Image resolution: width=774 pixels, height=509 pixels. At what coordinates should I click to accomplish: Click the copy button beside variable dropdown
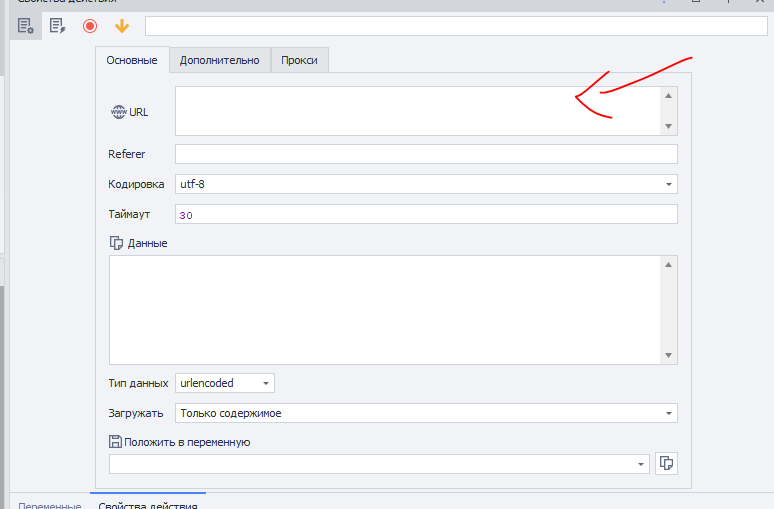[x=666, y=463]
